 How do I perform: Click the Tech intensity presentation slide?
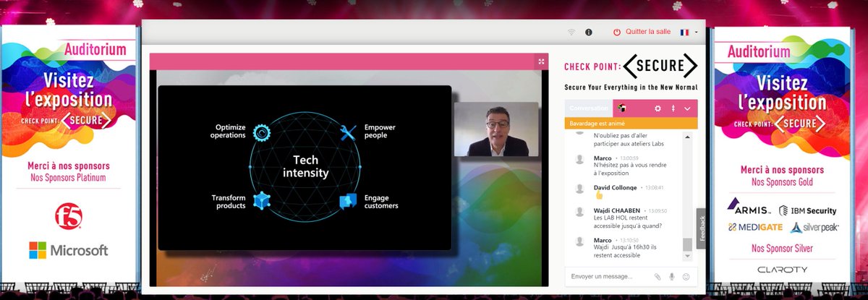coord(305,168)
